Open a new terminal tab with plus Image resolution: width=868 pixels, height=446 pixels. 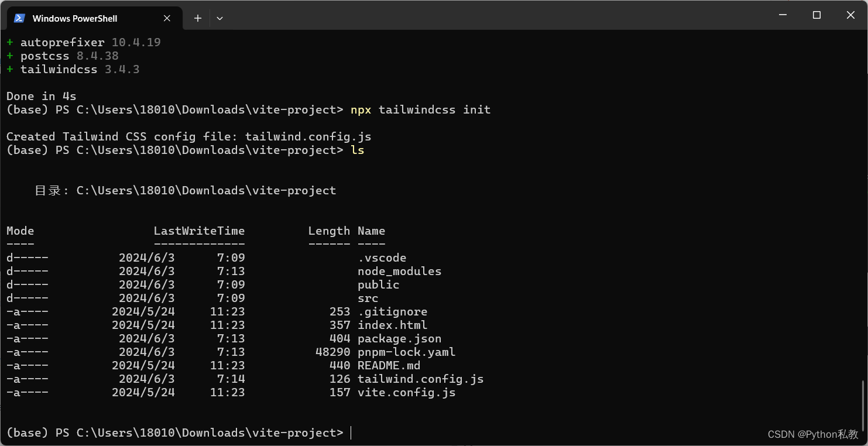198,18
